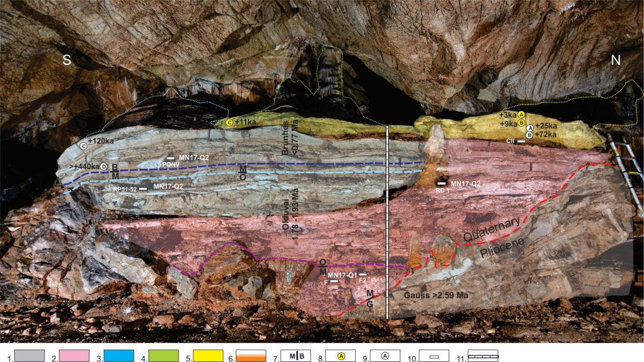Select the white circled D near >440ka
This screenshot has height=362, width=644.
pyautogui.click(x=104, y=166)
